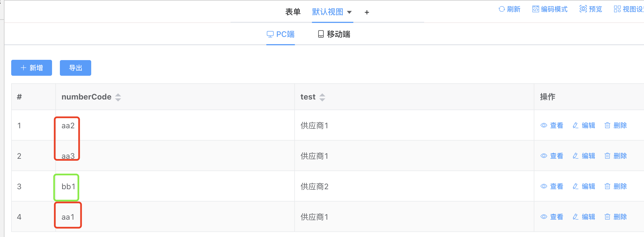Click the trash delete icon for row aa1
The height and width of the screenshot is (237, 644).
click(x=607, y=217)
